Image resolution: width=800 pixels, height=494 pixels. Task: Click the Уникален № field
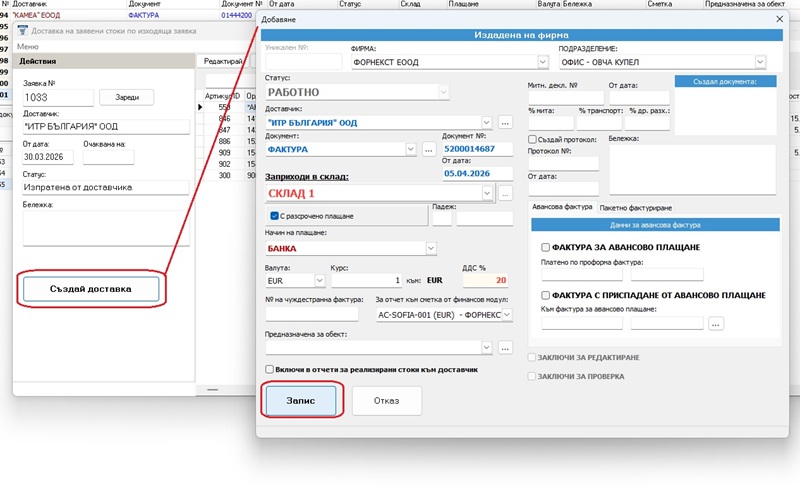[x=304, y=62]
